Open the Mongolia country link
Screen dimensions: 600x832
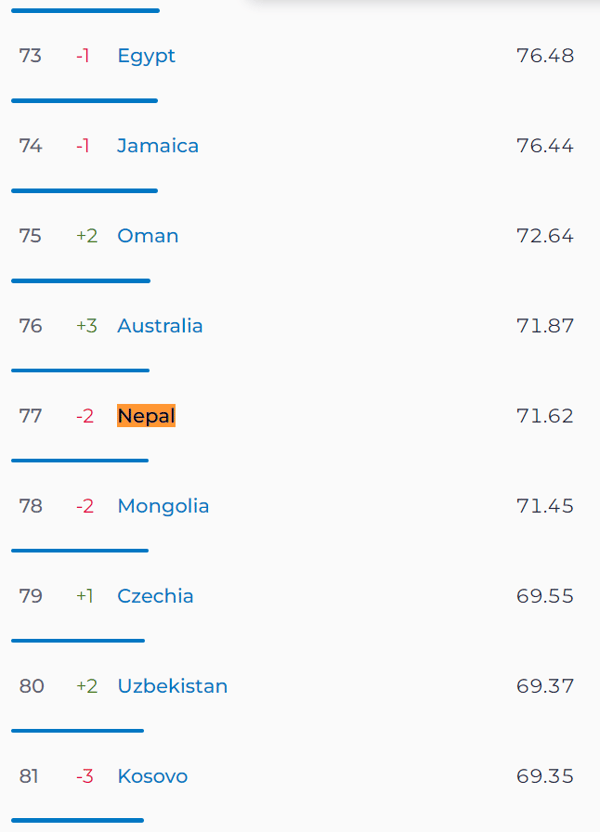(x=163, y=507)
